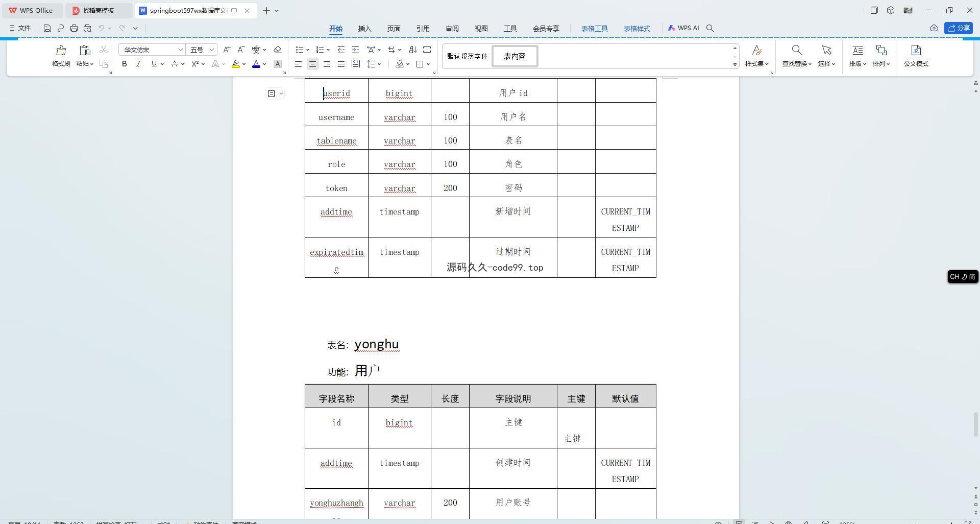Open the Page (页面) tab

394,29
